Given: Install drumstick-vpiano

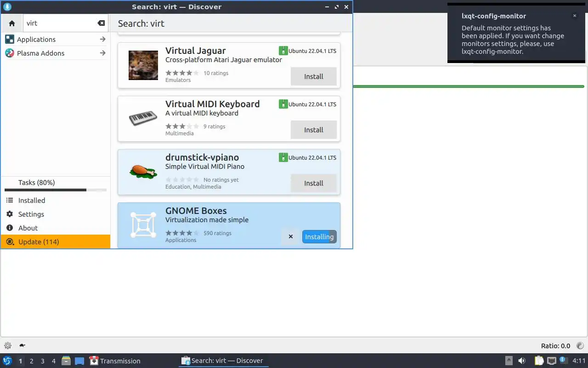Looking at the screenshot, I should point(314,183).
